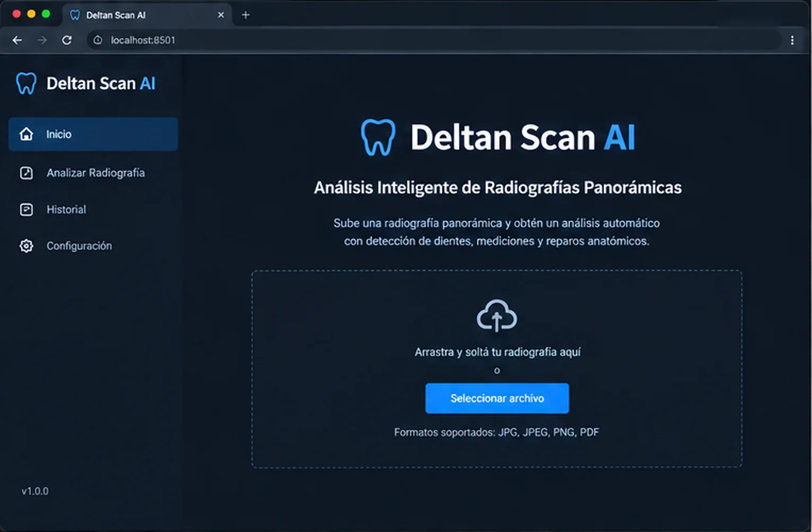The width and height of the screenshot is (812, 532).
Task: Click the Analizar Radiografía sidebar icon
Action: [26, 173]
